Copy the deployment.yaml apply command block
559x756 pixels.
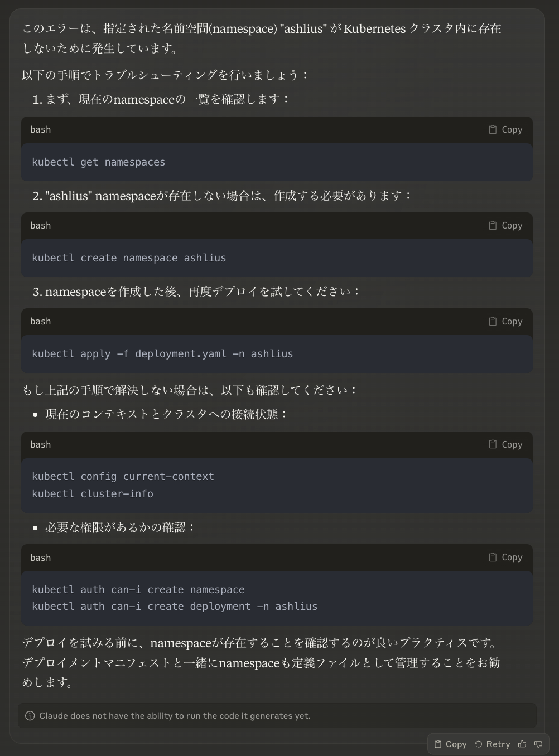point(505,321)
